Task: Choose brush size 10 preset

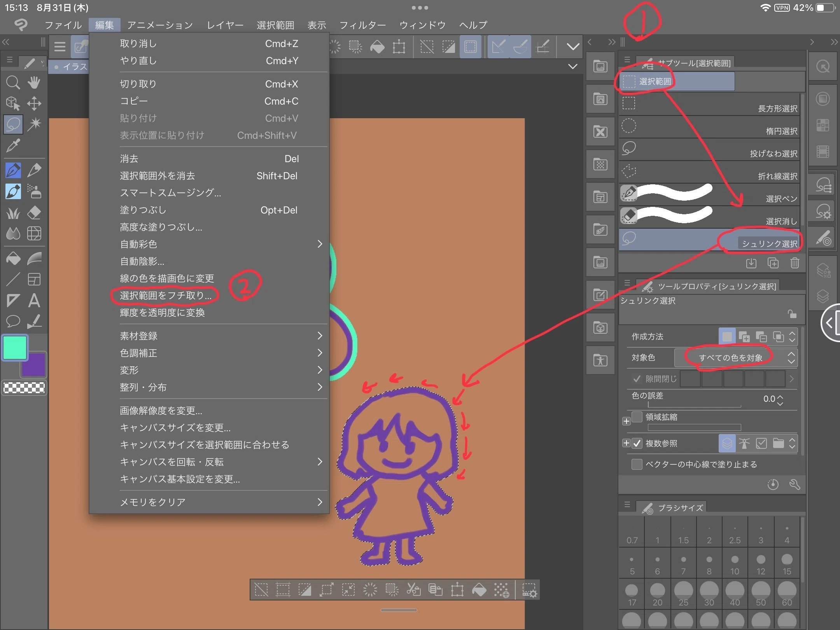Action: tap(735, 564)
